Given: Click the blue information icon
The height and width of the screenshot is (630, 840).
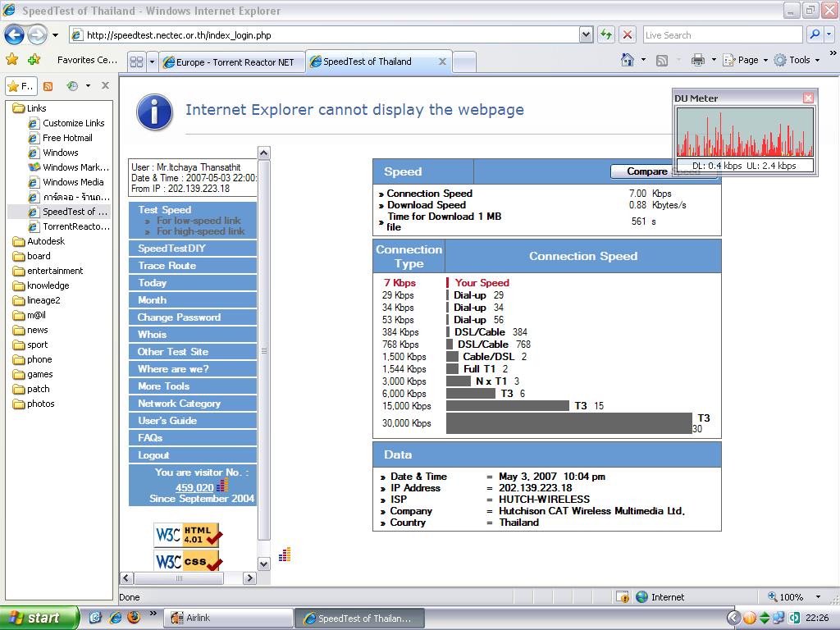Looking at the screenshot, I should [154, 112].
